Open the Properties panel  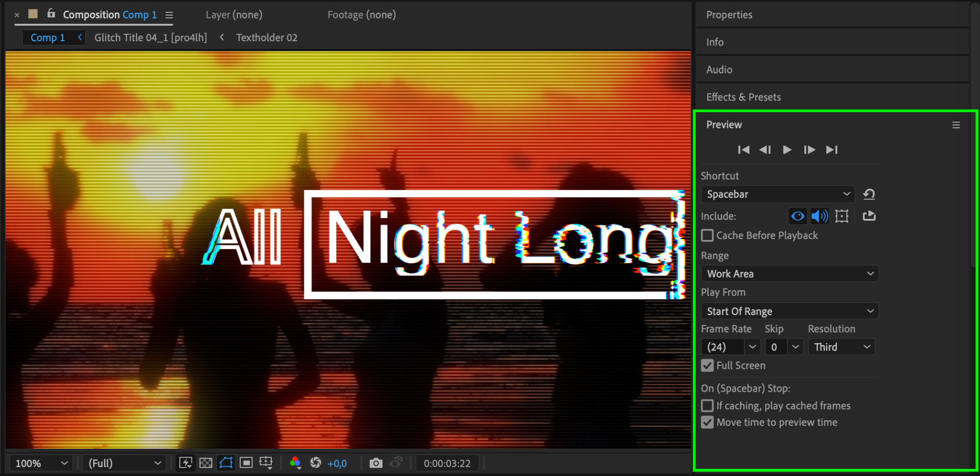click(x=729, y=15)
